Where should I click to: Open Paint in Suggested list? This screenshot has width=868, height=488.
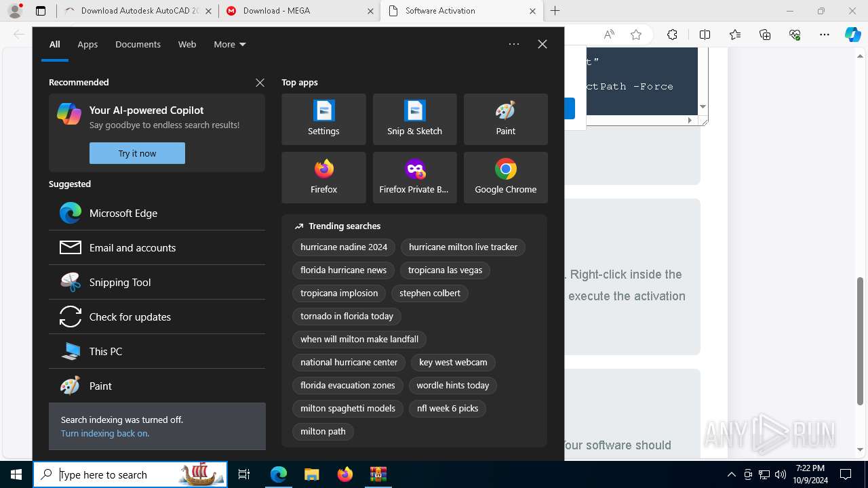tap(157, 386)
